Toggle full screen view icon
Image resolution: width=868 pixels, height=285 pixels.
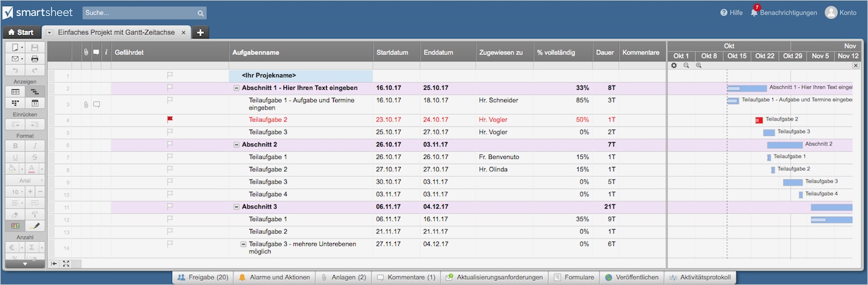66,263
